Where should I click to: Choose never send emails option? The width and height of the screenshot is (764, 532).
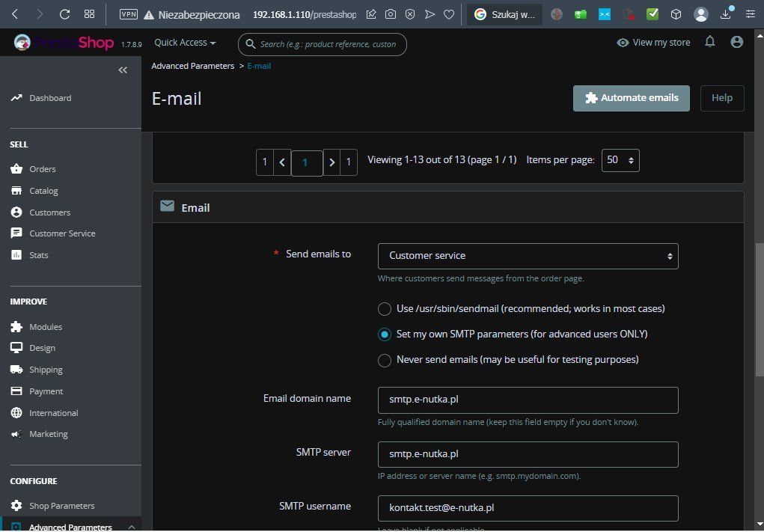[x=385, y=360]
